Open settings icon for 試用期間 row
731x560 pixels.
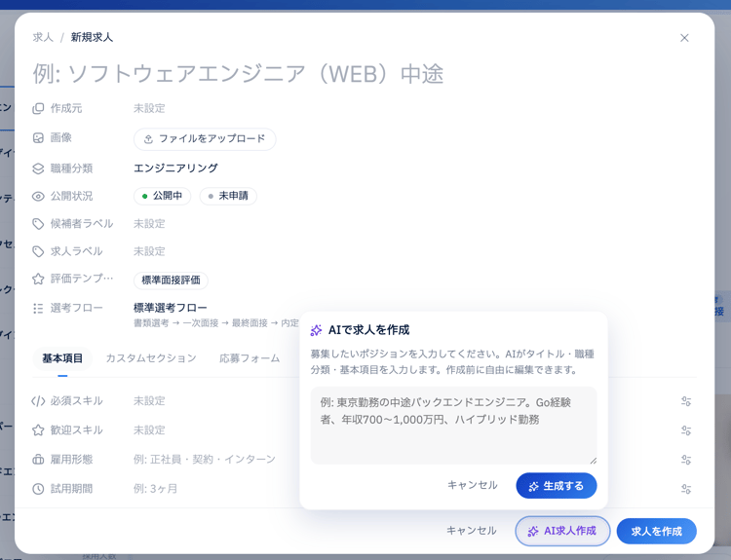(686, 489)
